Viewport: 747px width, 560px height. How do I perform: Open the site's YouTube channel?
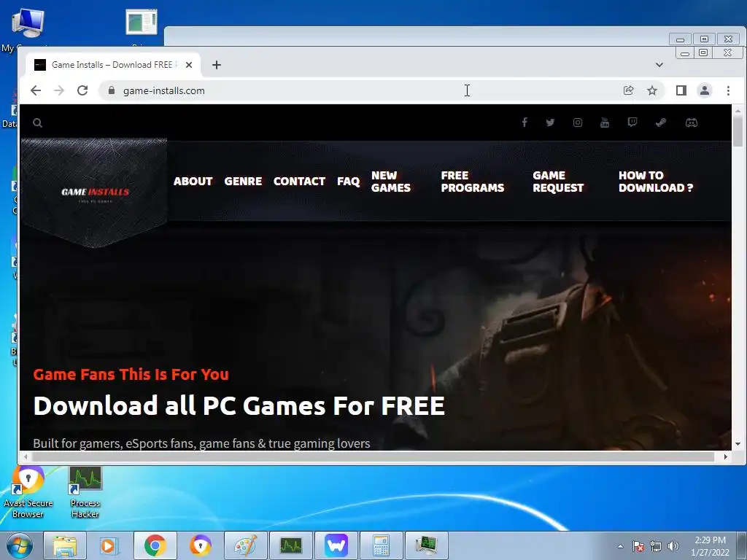coord(605,122)
